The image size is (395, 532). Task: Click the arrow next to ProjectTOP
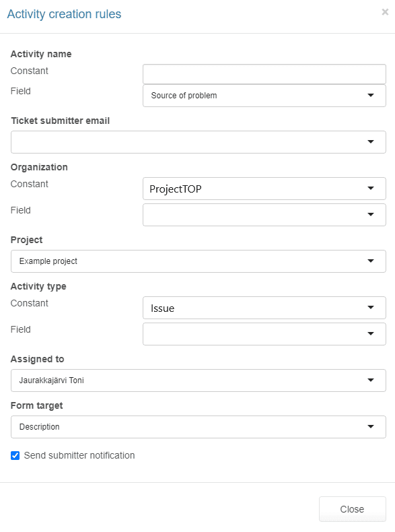tap(371, 189)
